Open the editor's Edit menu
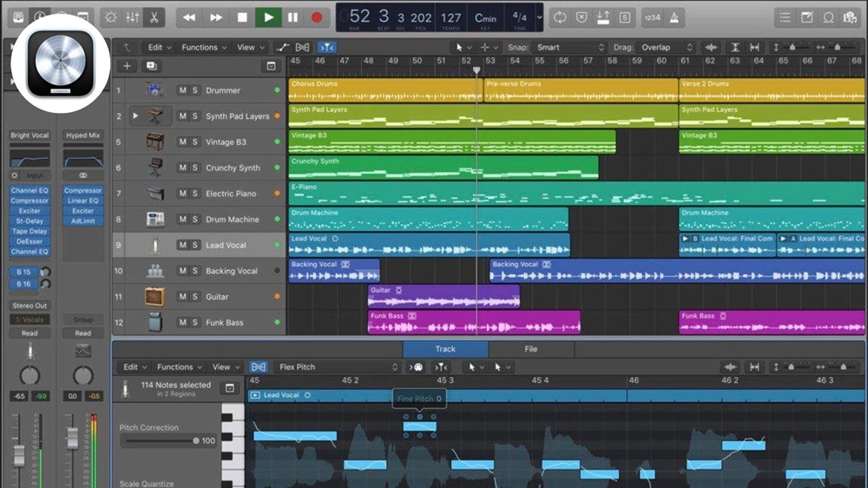Viewport: 868px width, 488px height. pos(135,366)
